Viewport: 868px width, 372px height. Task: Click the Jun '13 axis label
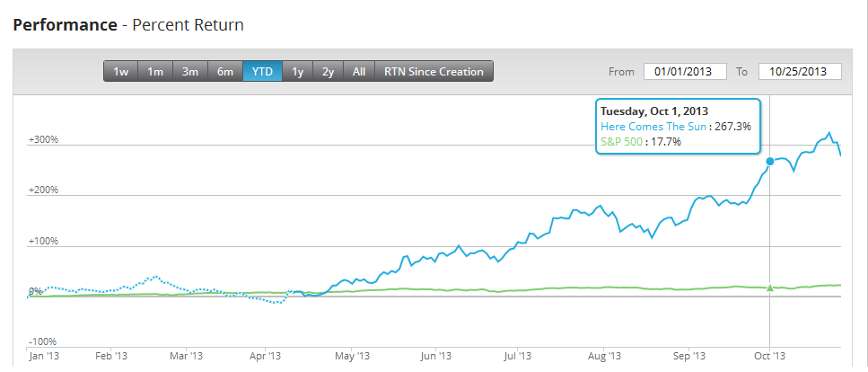coord(437,355)
